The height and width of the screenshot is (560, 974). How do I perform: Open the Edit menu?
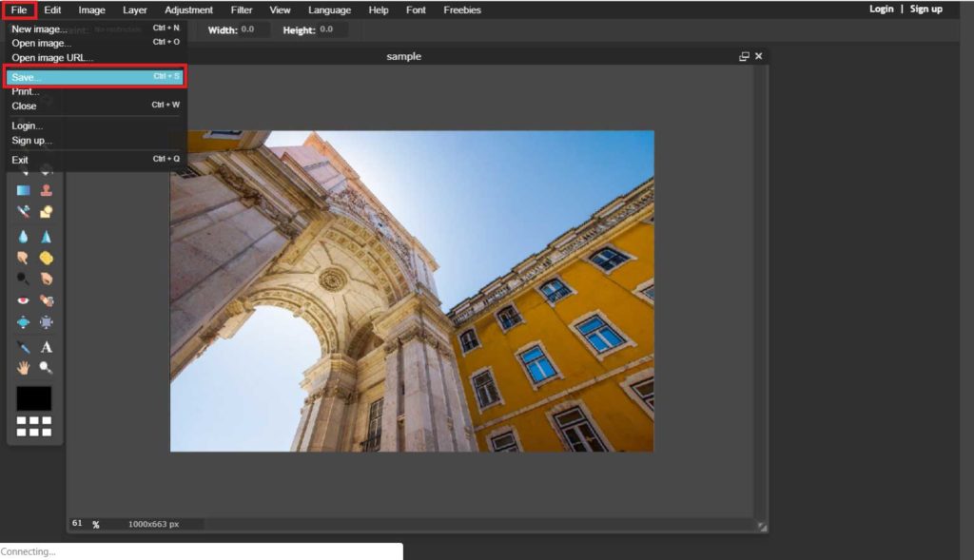(52, 10)
